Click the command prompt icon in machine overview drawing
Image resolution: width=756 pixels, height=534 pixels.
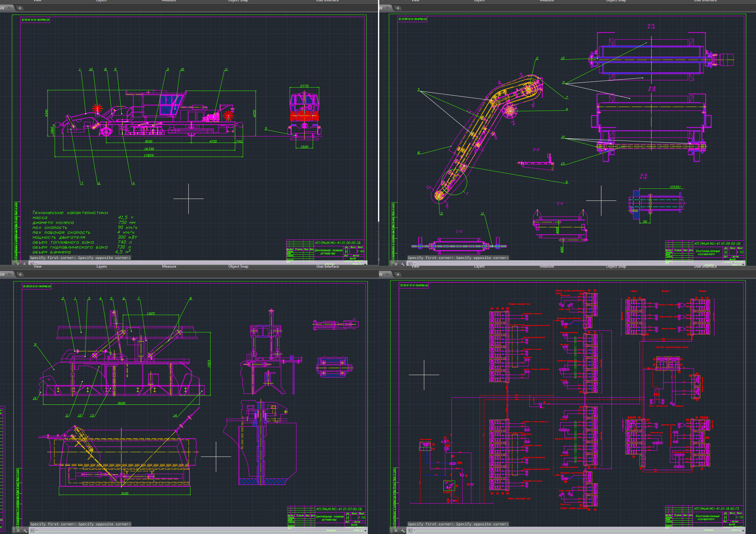pyautogui.click(x=32, y=264)
